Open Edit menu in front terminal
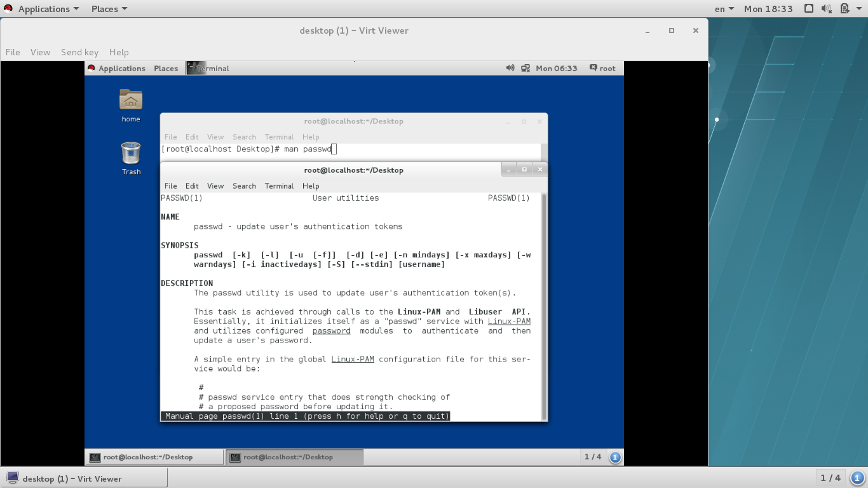Screen dimensions: 868x488 [x=192, y=186]
